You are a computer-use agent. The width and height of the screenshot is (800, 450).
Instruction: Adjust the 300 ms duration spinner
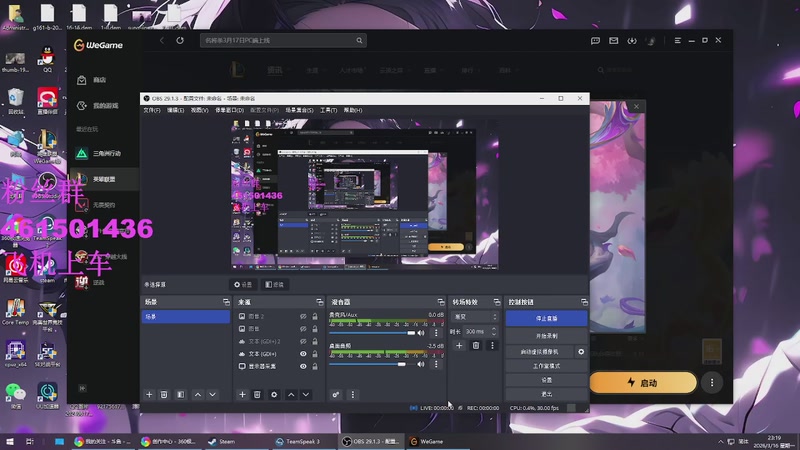pos(493,332)
